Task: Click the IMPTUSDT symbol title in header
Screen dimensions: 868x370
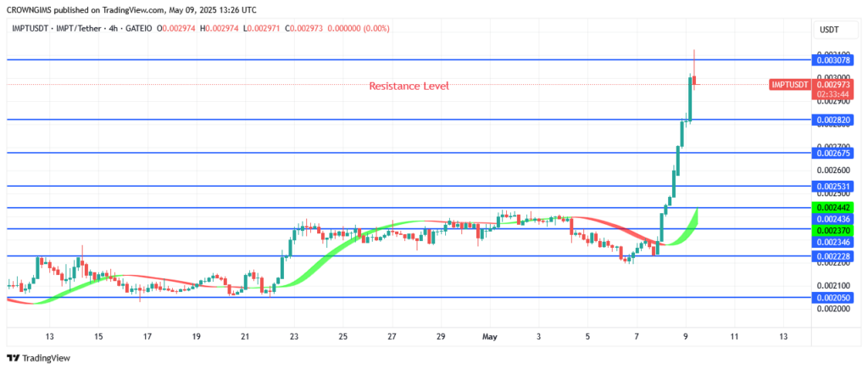Action: tap(30, 28)
